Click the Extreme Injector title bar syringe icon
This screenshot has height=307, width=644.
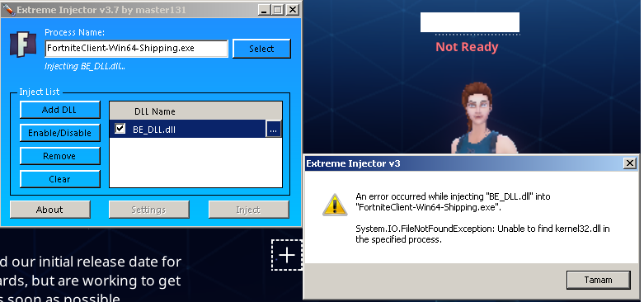click(7, 9)
